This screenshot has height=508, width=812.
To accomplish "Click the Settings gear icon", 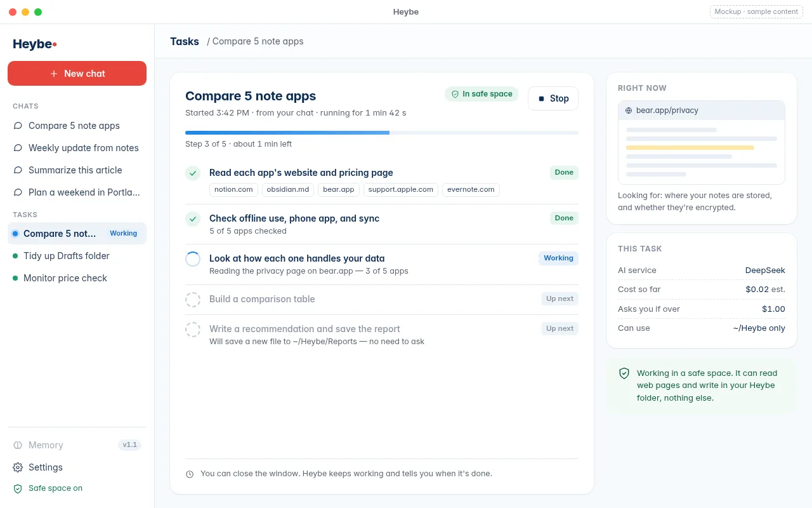I will [18, 467].
